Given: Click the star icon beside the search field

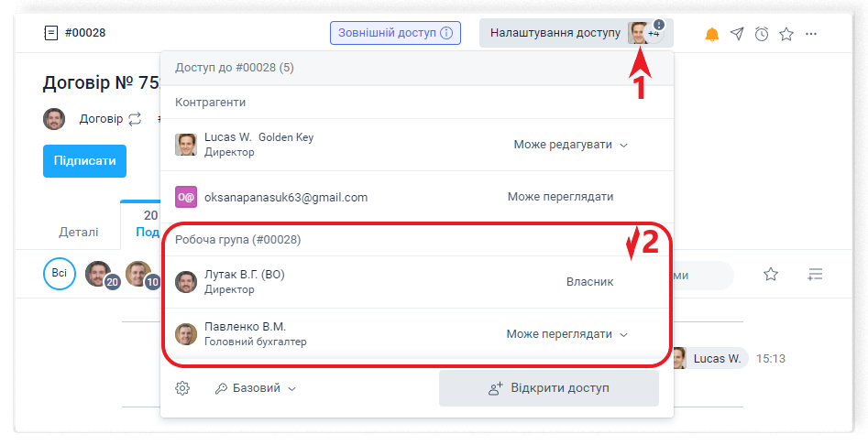Looking at the screenshot, I should pyautogui.click(x=771, y=274).
